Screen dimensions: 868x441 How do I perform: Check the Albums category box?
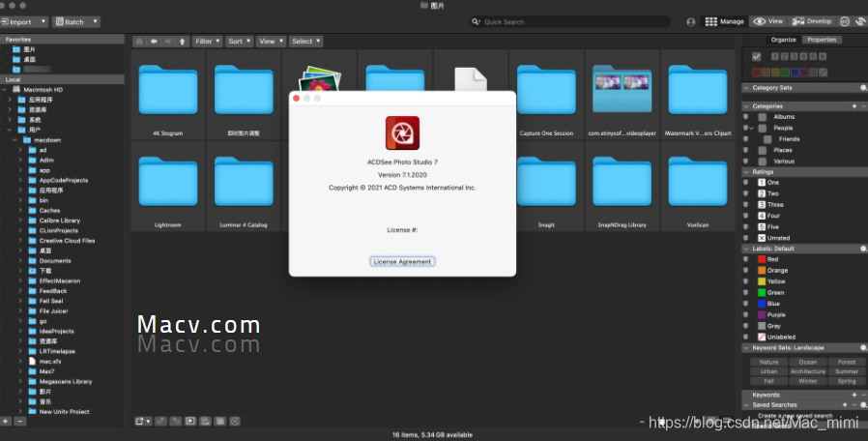[763, 117]
